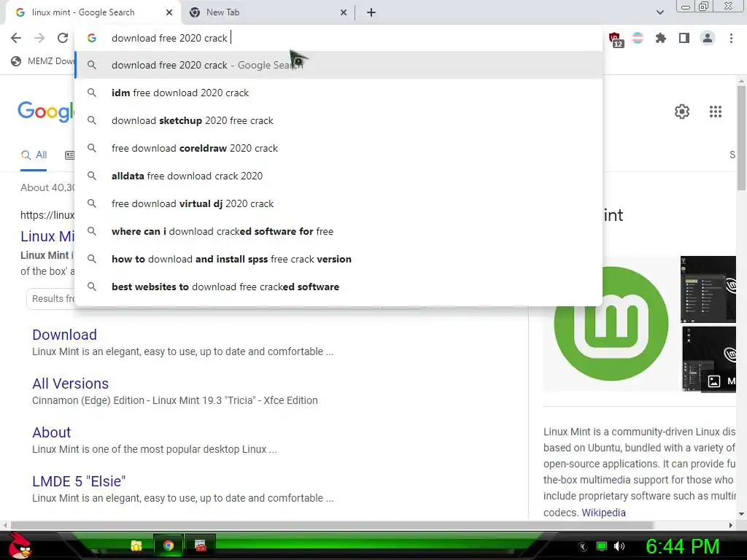Close the linux mint Google Search tab

169,12
